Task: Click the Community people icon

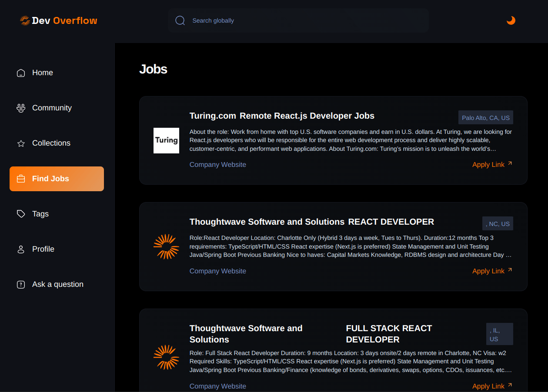Action: 21,108
